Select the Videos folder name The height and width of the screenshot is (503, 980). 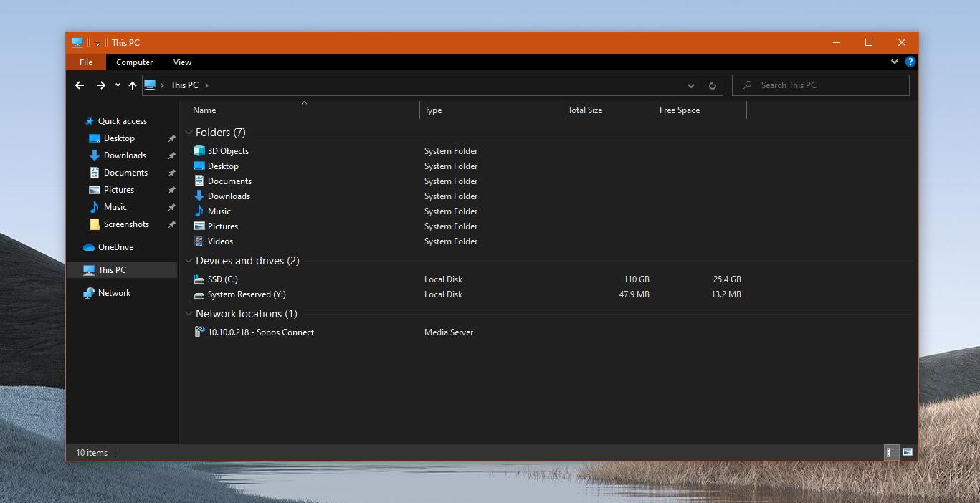tap(220, 241)
